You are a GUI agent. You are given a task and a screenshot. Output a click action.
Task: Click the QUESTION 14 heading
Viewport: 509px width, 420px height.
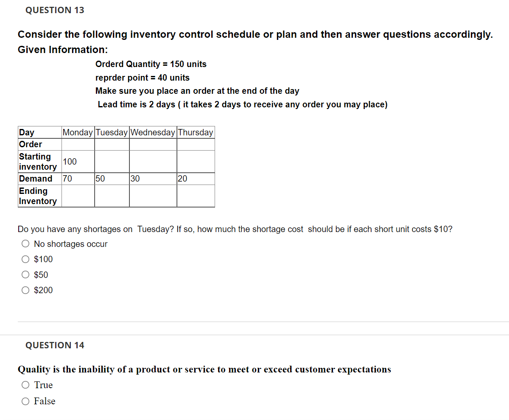(x=55, y=345)
